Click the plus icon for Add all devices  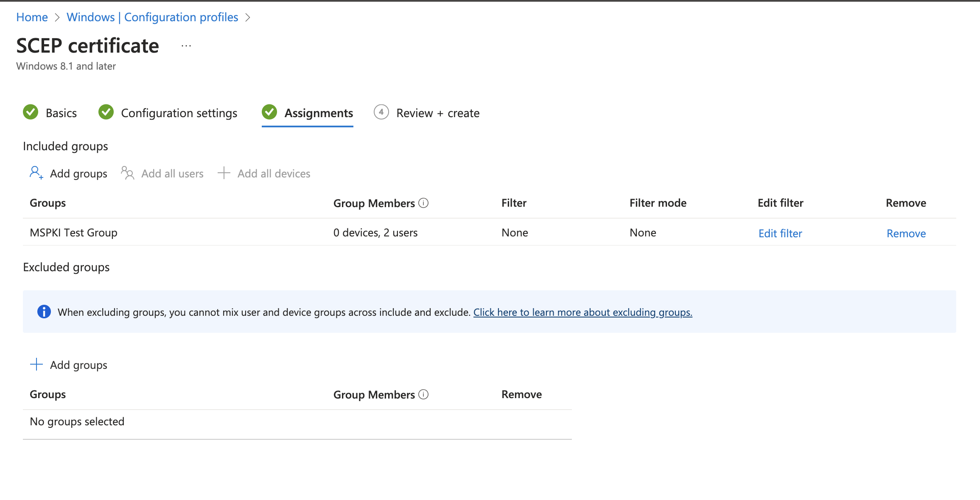click(224, 173)
